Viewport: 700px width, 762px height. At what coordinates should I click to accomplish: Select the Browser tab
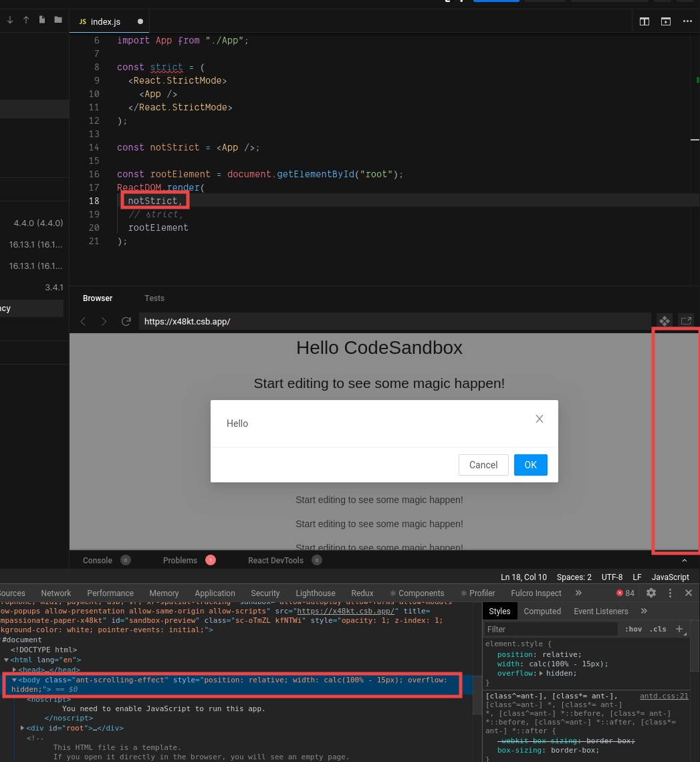98,298
